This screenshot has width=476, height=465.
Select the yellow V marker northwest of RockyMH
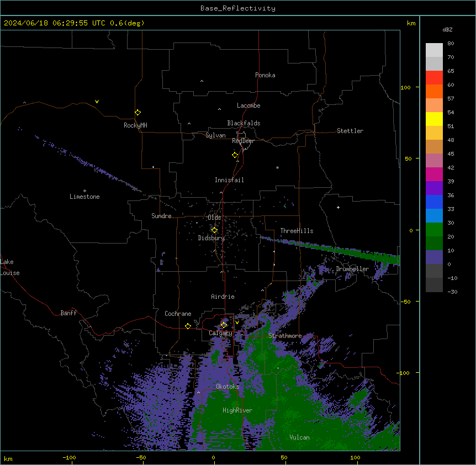click(97, 102)
